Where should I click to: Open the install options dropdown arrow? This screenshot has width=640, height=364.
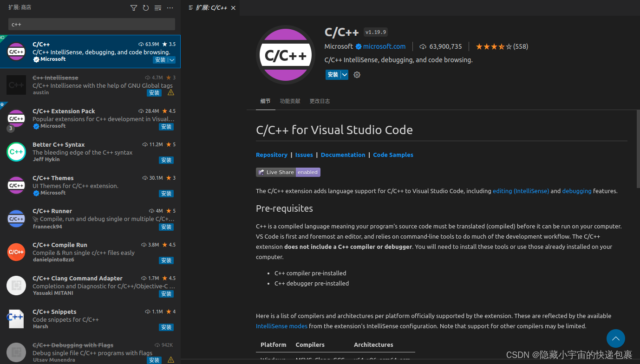coord(344,75)
